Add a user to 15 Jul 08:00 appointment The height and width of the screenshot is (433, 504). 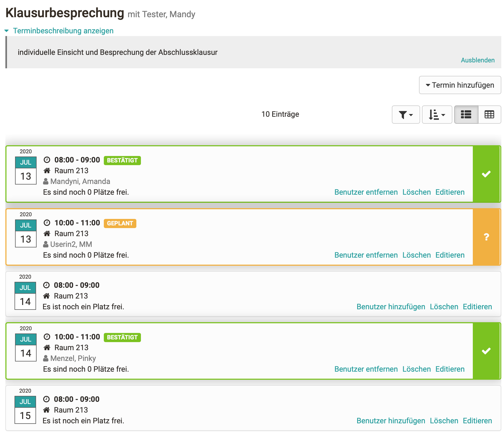391,421
